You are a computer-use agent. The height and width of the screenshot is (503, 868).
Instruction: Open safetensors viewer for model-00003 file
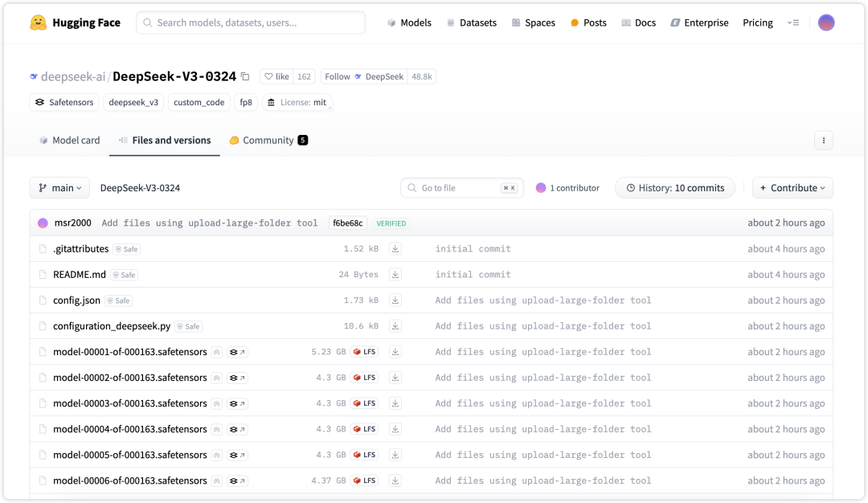coord(237,403)
